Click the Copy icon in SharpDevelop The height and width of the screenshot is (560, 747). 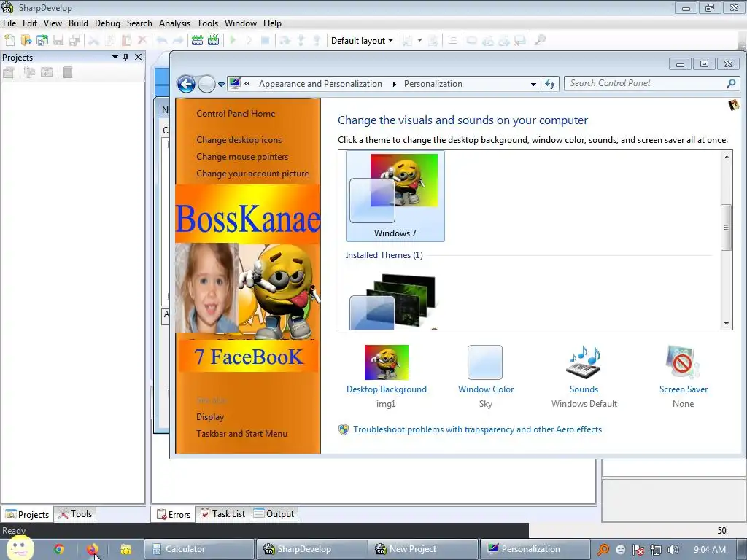click(110, 41)
